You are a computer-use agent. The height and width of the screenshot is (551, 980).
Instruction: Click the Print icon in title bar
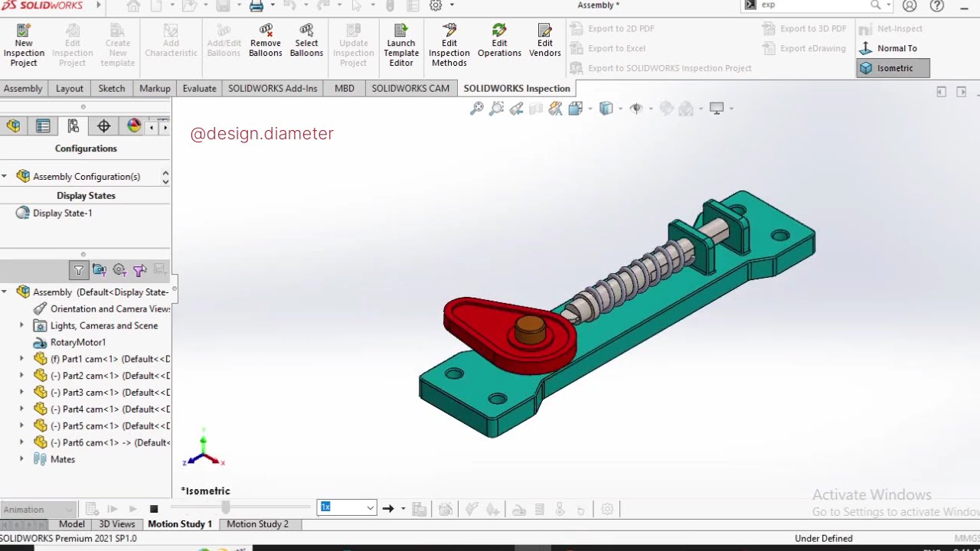click(x=256, y=5)
